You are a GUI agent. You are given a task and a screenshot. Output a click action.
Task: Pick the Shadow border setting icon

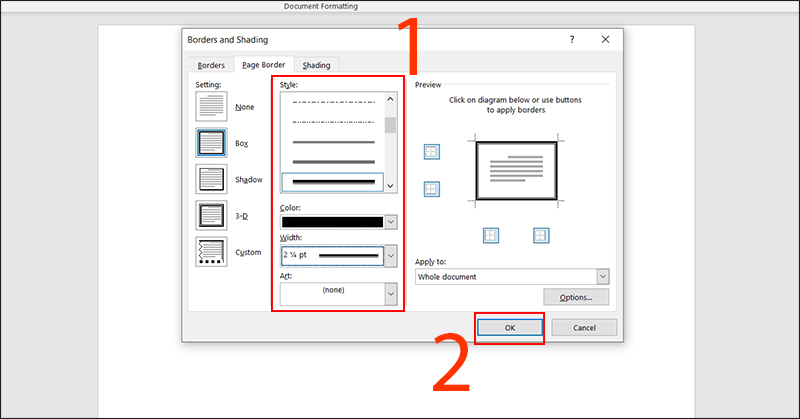pyautogui.click(x=211, y=179)
